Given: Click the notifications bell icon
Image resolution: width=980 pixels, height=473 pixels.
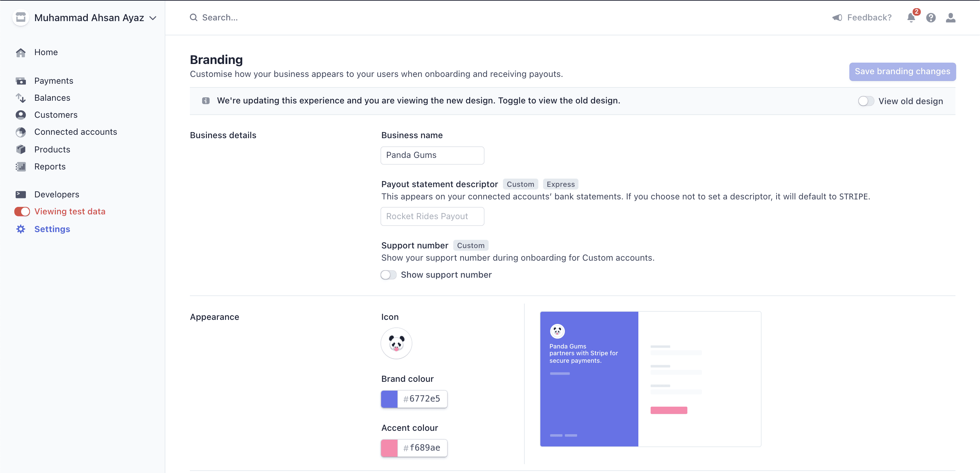Looking at the screenshot, I should click(x=911, y=17).
